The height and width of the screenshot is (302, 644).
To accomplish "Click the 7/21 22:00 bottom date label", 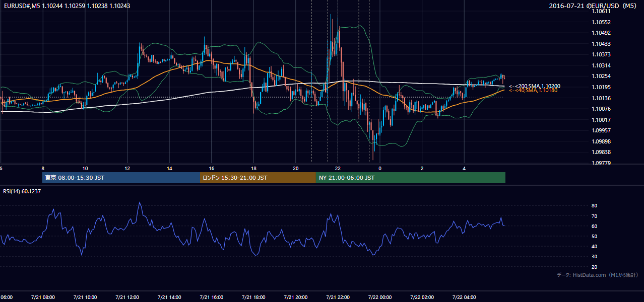I will (x=338, y=297).
